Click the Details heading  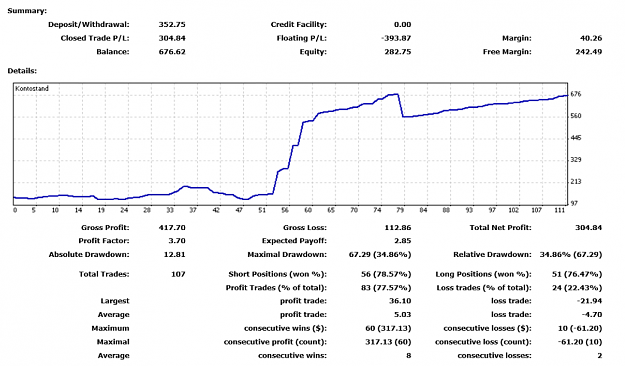click(x=22, y=71)
